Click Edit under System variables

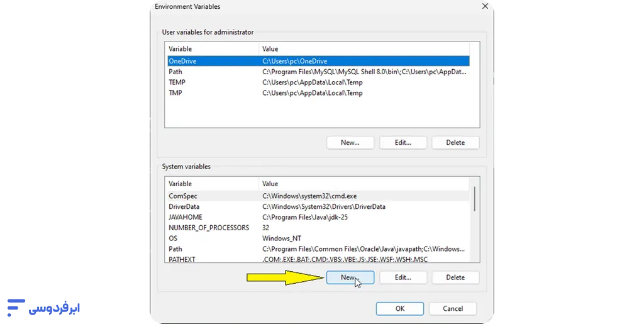[x=403, y=277]
